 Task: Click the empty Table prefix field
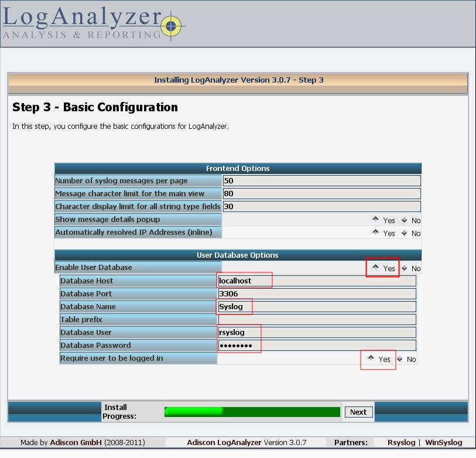[x=317, y=320]
